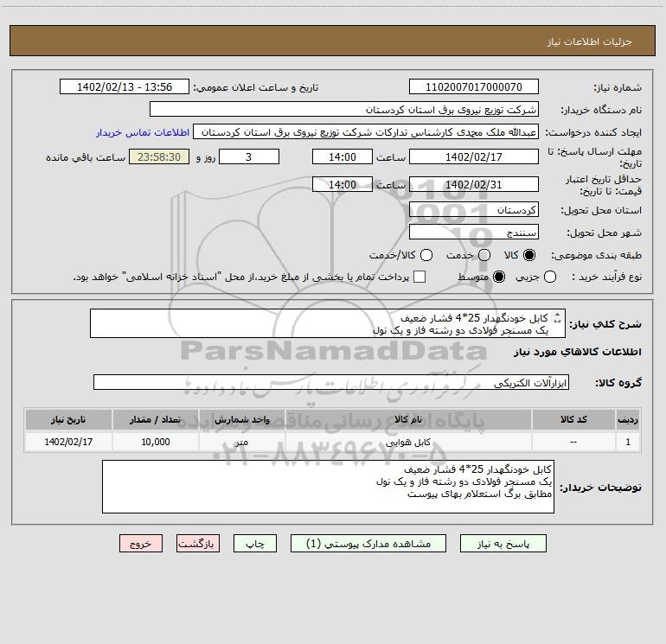This screenshot has width=666, height=644.
Task: Click the remaining time 23:58:30 field
Action: pyautogui.click(x=159, y=156)
